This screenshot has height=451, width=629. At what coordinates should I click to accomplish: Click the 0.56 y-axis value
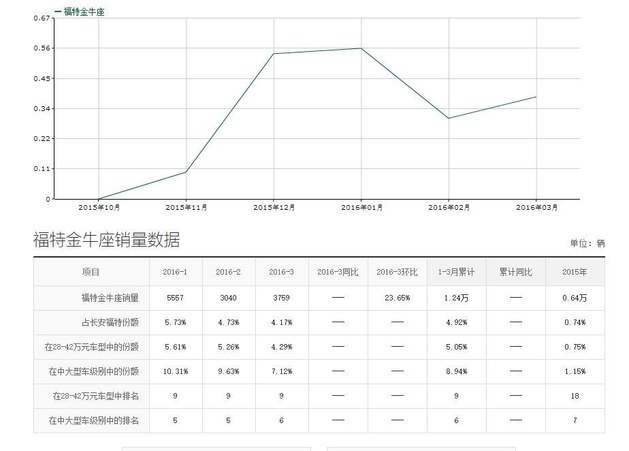click(42, 48)
